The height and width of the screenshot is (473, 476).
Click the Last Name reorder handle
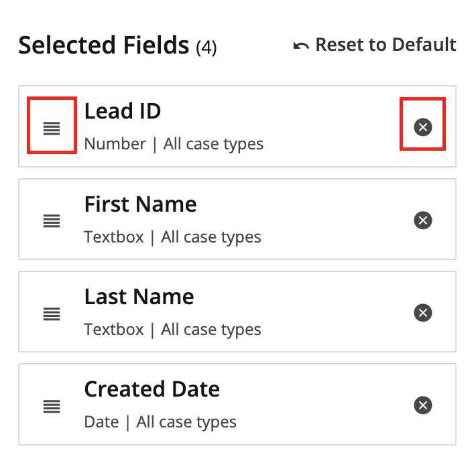pos(52,313)
